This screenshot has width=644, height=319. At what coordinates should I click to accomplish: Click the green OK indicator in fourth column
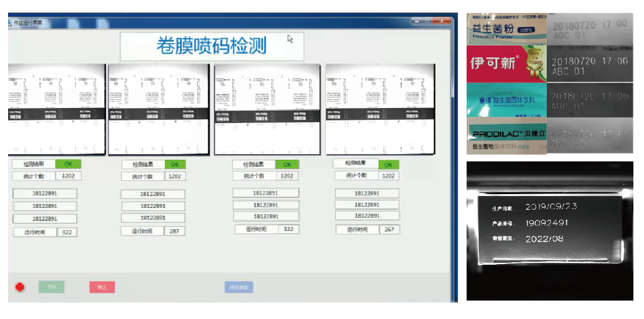pos(388,164)
